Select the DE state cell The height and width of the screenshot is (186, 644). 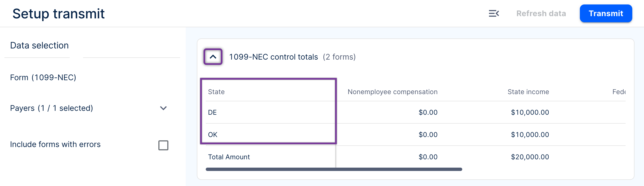point(212,112)
